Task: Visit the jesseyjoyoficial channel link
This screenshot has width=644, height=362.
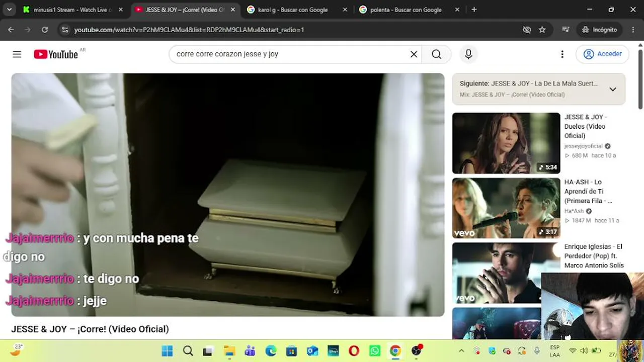Action: [583, 146]
